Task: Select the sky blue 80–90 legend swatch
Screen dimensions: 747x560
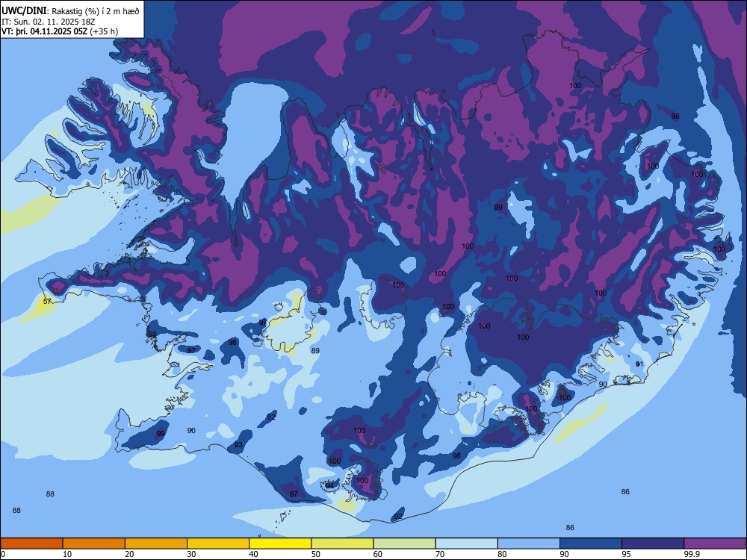Action: (x=529, y=544)
